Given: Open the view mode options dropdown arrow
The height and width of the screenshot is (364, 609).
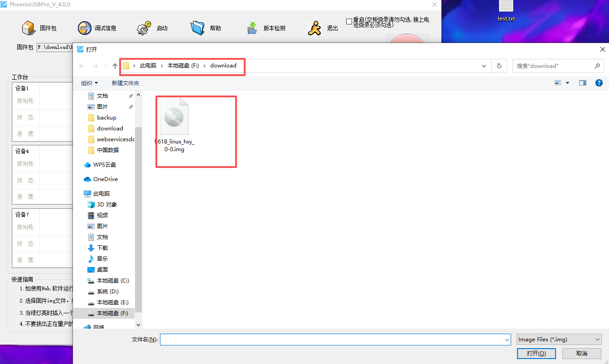Looking at the screenshot, I should tap(567, 83).
